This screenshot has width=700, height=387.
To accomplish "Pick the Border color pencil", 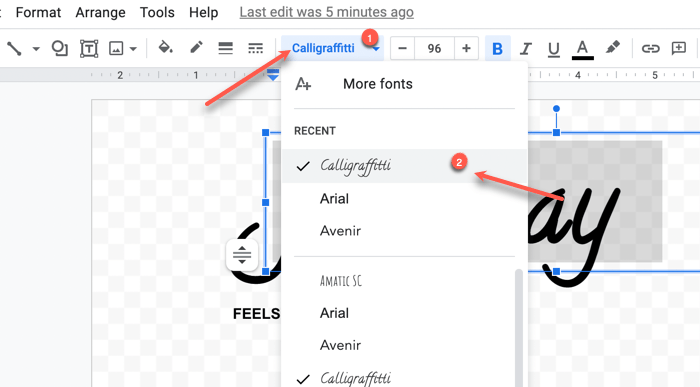I will (x=196, y=47).
